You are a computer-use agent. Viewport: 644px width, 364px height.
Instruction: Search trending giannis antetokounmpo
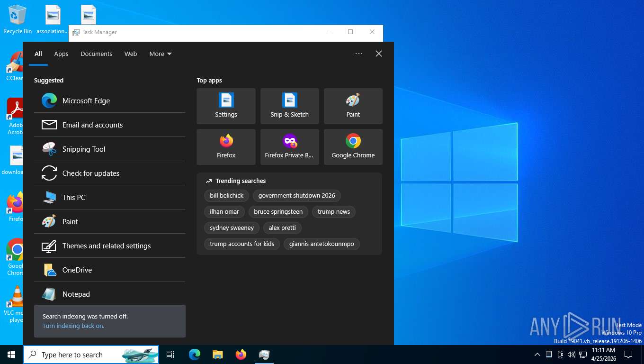322,244
